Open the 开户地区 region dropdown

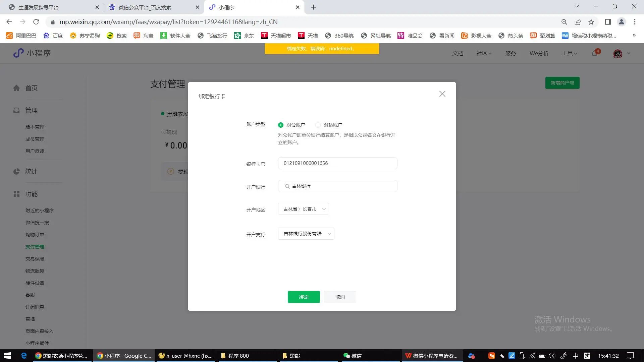(x=303, y=209)
